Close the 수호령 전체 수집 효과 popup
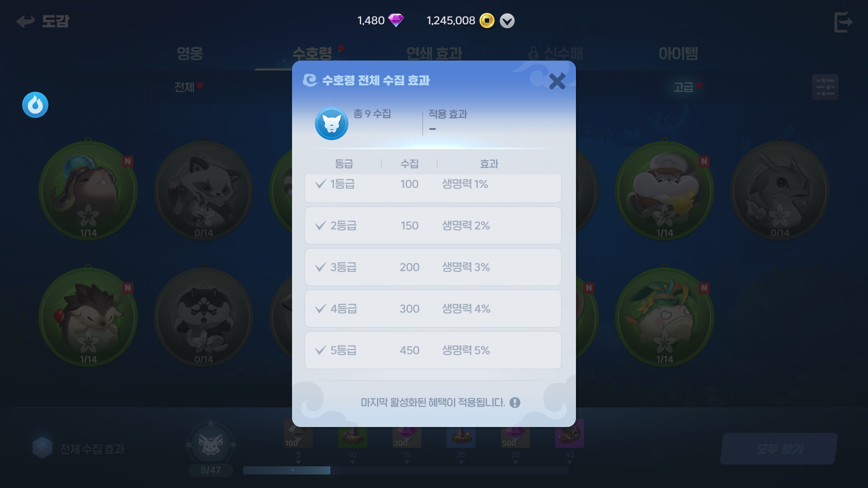 click(557, 81)
